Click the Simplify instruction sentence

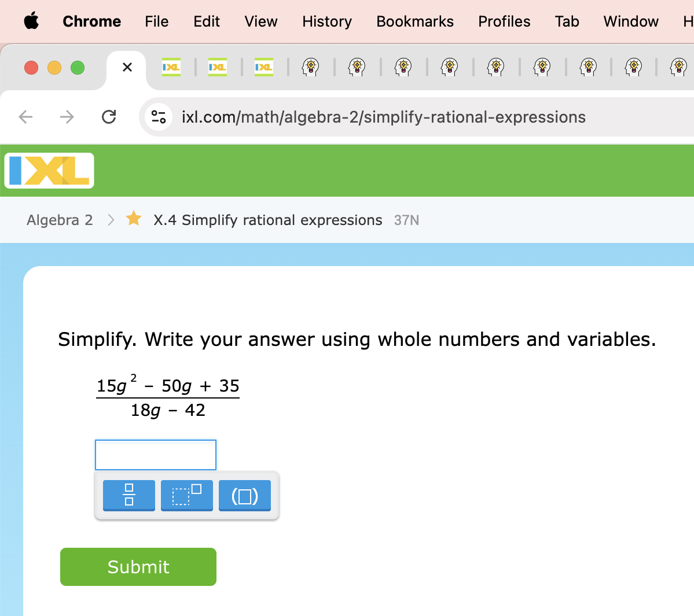(x=357, y=340)
